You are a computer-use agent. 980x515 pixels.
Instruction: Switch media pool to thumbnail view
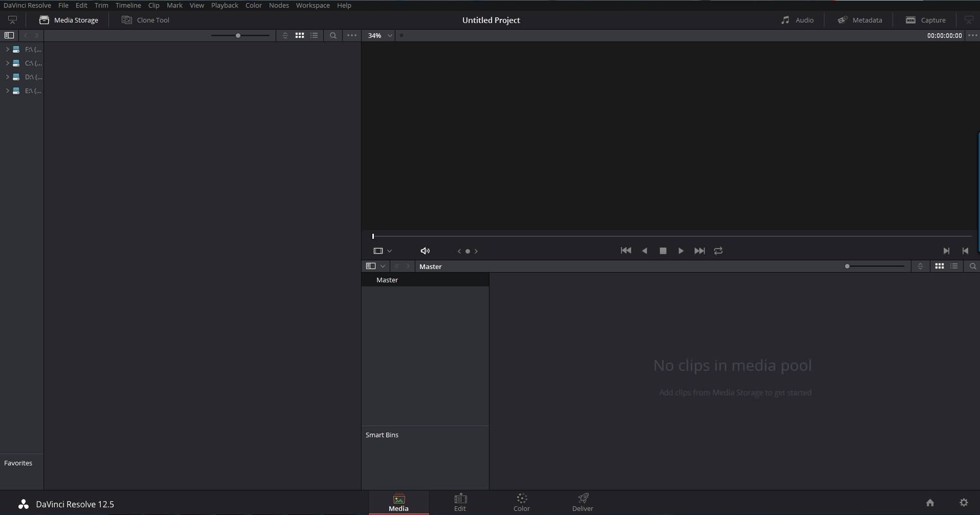click(940, 266)
